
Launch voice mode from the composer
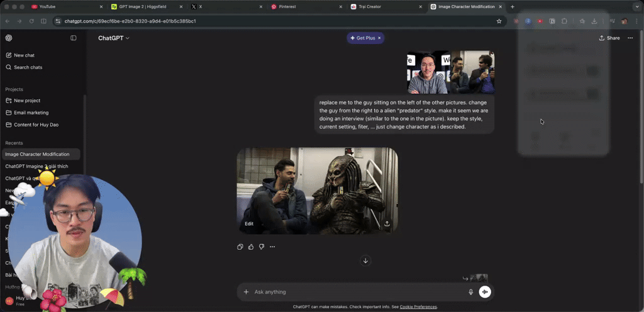tap(485, 292)
